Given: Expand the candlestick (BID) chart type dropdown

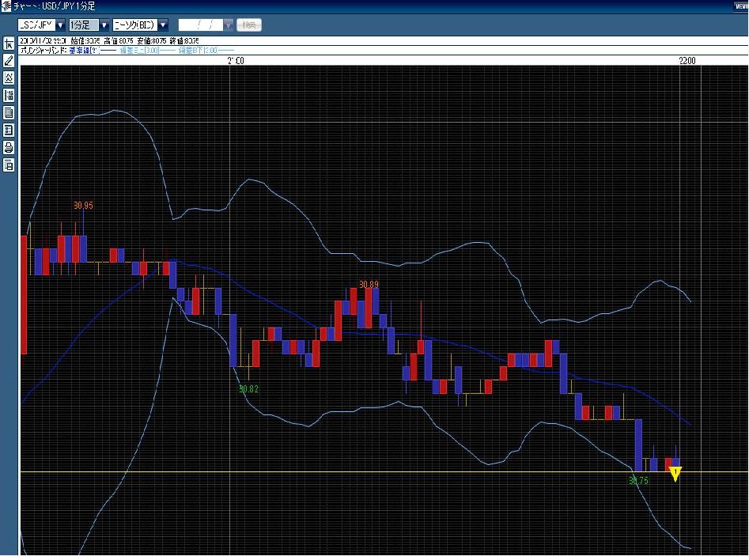Looking at the screenshot, I should (164, 25).
